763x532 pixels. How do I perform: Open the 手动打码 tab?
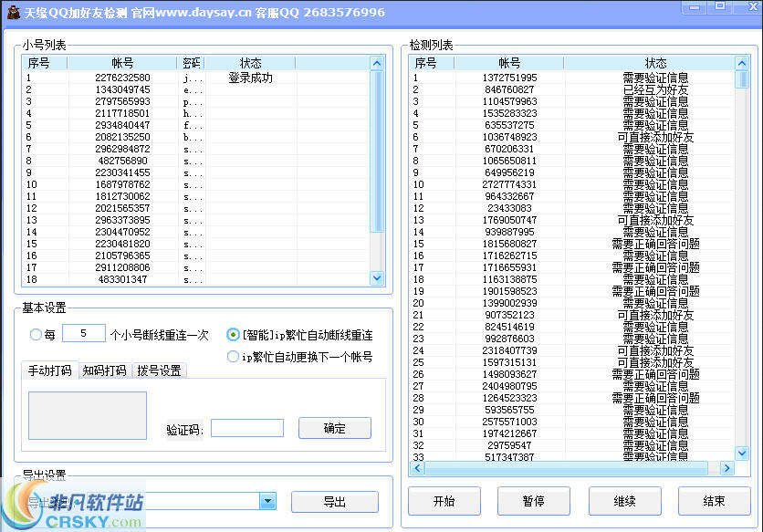tap(49, 370)
